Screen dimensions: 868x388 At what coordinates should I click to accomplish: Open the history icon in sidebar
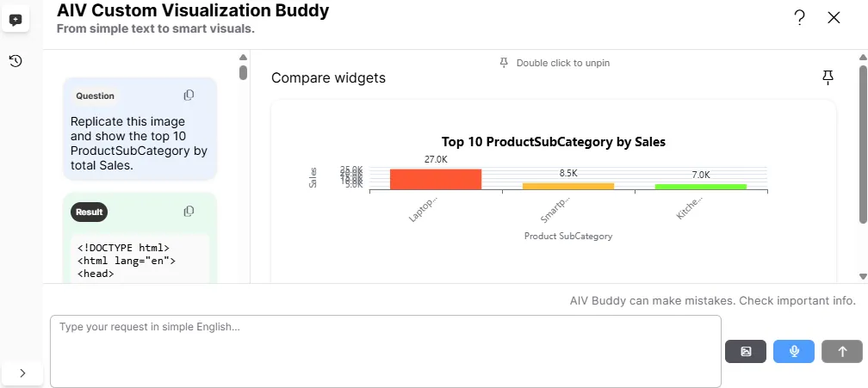pos(15,61)
